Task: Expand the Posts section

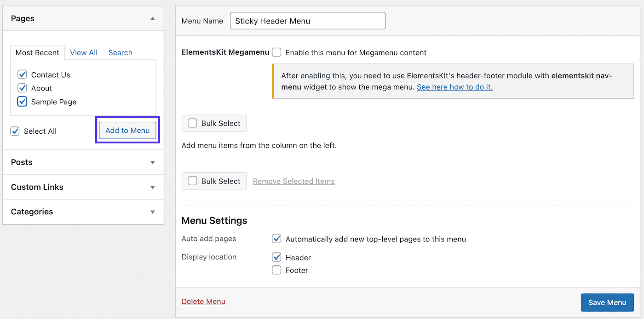Action: coord(152,162)
